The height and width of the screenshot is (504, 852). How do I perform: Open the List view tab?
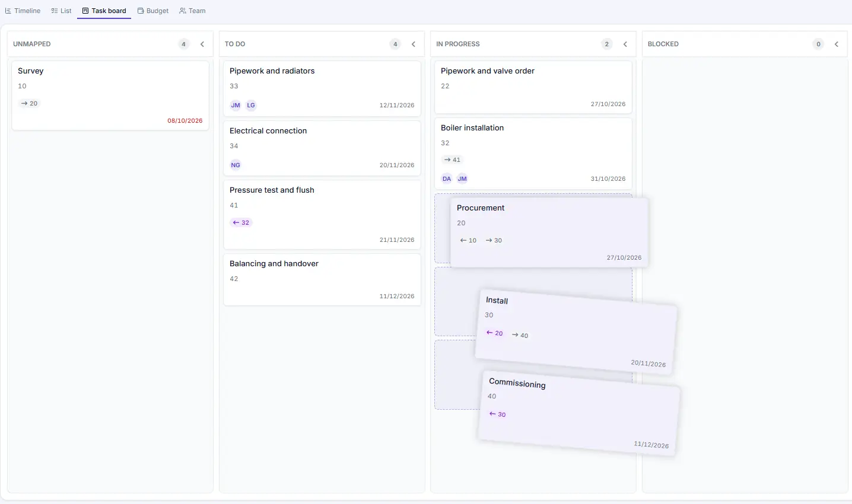point(61,11)
